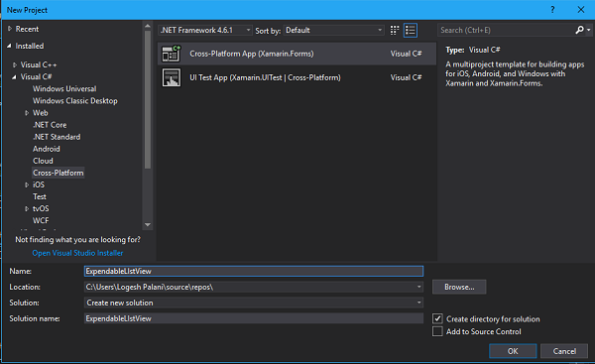Select UI Test App template icon
This screenshot has width=595, height=364.
(172, 77)
